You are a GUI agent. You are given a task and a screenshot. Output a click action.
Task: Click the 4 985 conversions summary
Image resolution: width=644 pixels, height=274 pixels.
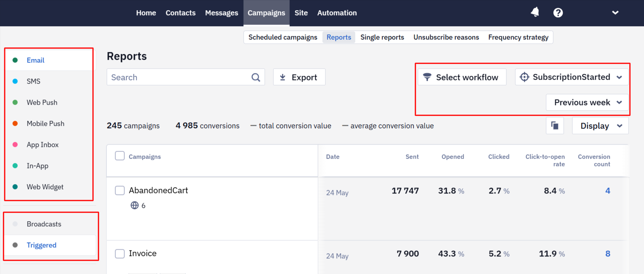tap(208, 125)
